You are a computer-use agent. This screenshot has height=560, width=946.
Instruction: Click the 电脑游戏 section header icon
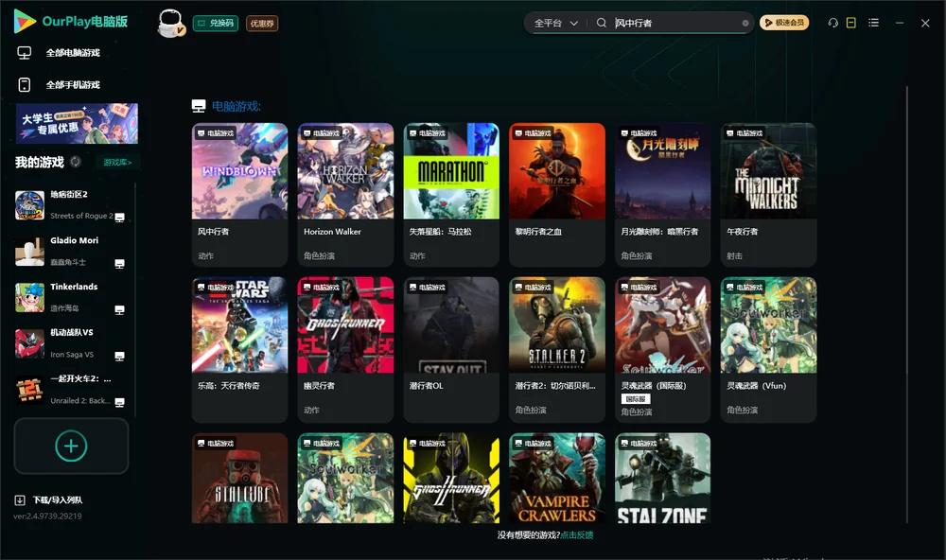point(199,106)
